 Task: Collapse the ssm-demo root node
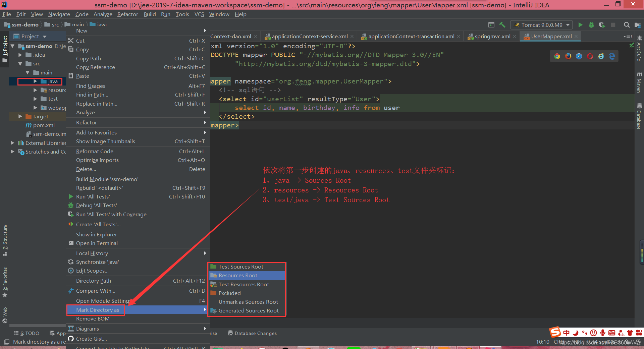point(13,46)
